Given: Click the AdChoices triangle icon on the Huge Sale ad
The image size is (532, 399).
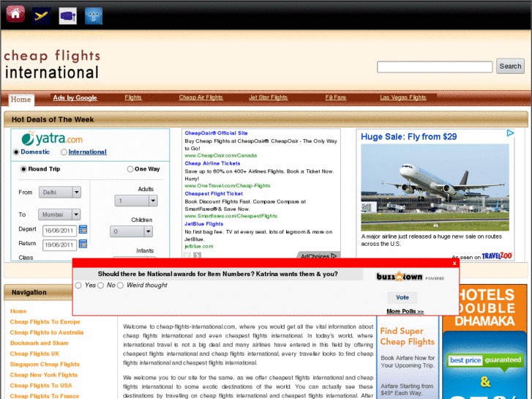Looking at the screenshot, I should pos(510,133).
